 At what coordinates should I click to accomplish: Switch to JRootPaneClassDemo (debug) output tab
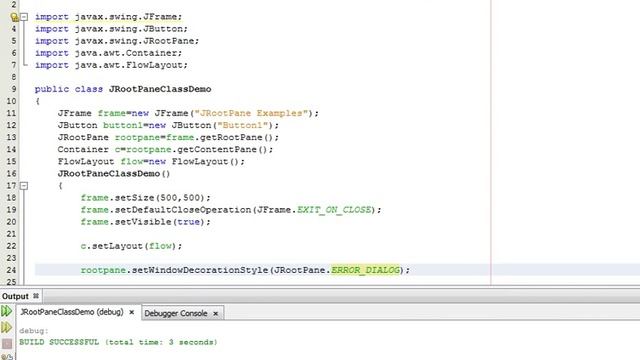pos(72,312)
